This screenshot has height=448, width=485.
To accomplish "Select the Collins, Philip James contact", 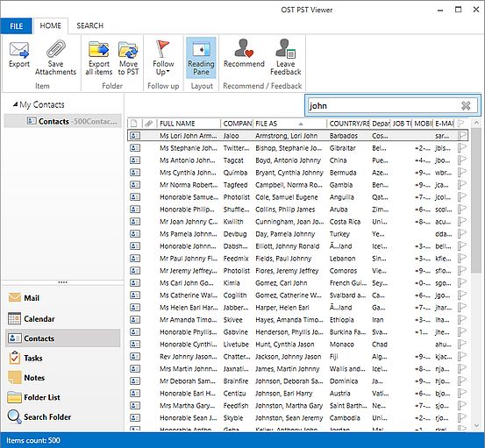I will pos(297,210).
